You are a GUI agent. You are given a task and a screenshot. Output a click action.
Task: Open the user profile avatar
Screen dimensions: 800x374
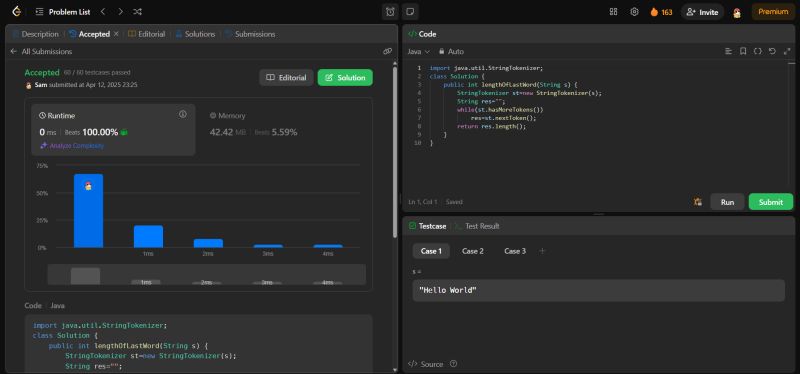(737, 13)
